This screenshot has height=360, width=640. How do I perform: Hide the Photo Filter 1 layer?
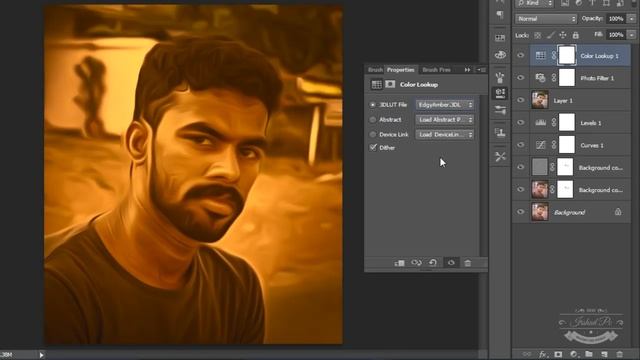[520, 78]
